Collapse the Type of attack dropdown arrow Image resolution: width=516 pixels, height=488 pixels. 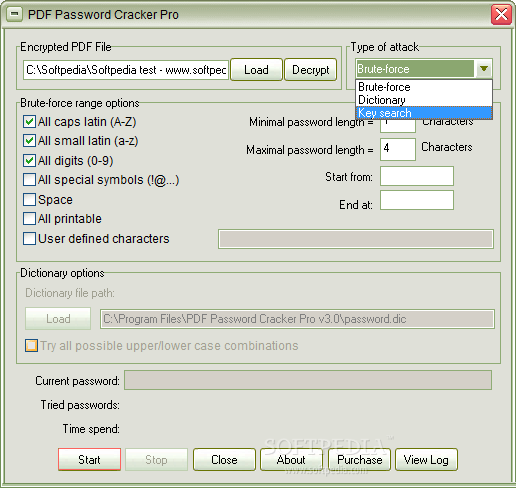[483, 69]
